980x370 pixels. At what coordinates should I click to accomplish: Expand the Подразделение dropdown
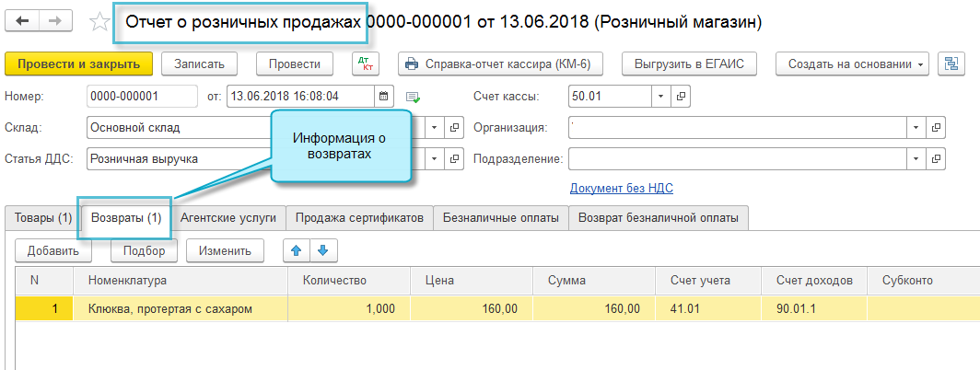[916, 159]
